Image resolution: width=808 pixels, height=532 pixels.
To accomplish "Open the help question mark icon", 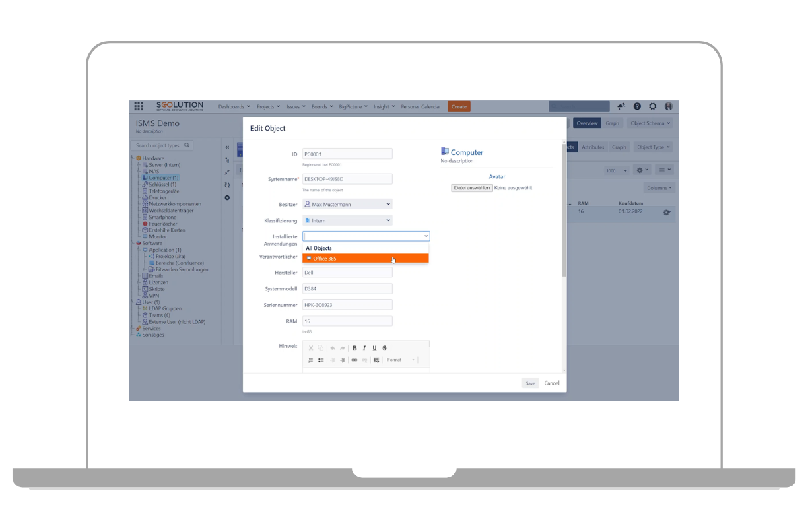I will [x=637, y=106].
